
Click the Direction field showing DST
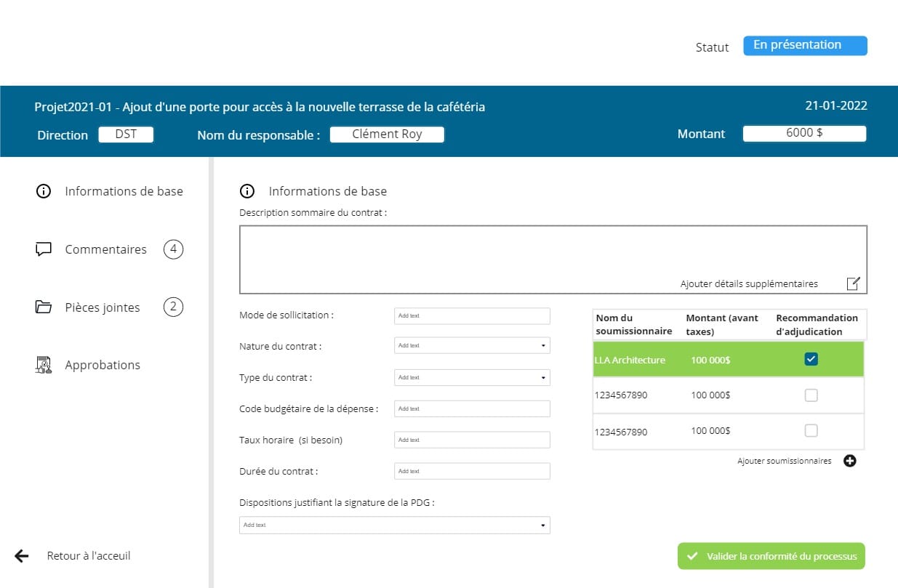pos(126,134)
